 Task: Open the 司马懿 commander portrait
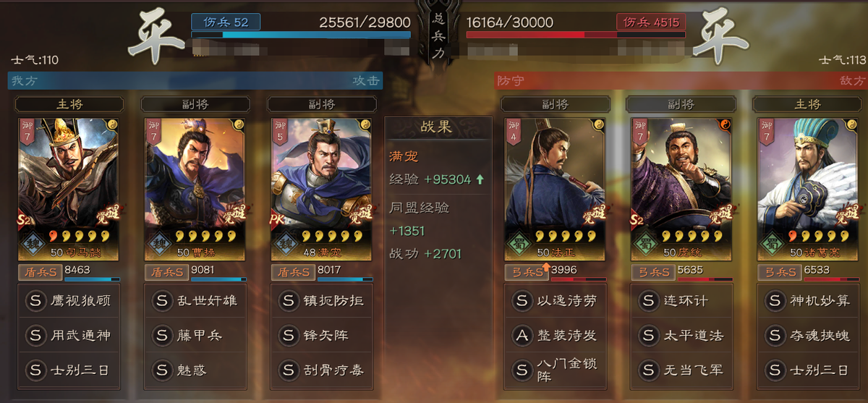click(67, 188)
